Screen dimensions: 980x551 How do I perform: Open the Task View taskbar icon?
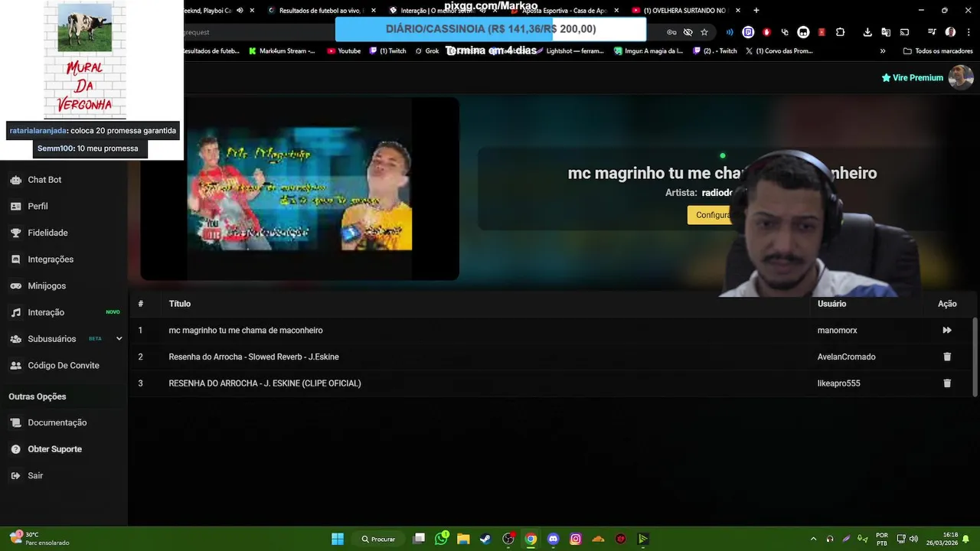[419, 539]
